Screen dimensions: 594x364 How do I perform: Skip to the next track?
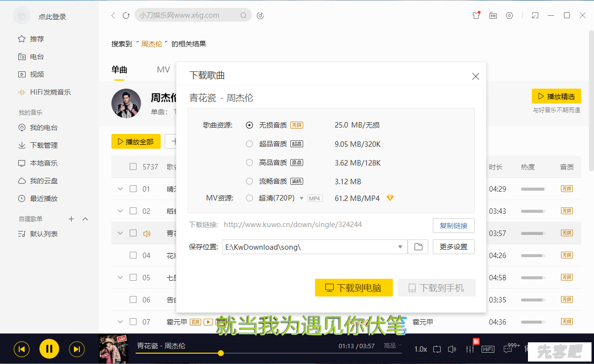pyautogui.click(x=76, y=349)
